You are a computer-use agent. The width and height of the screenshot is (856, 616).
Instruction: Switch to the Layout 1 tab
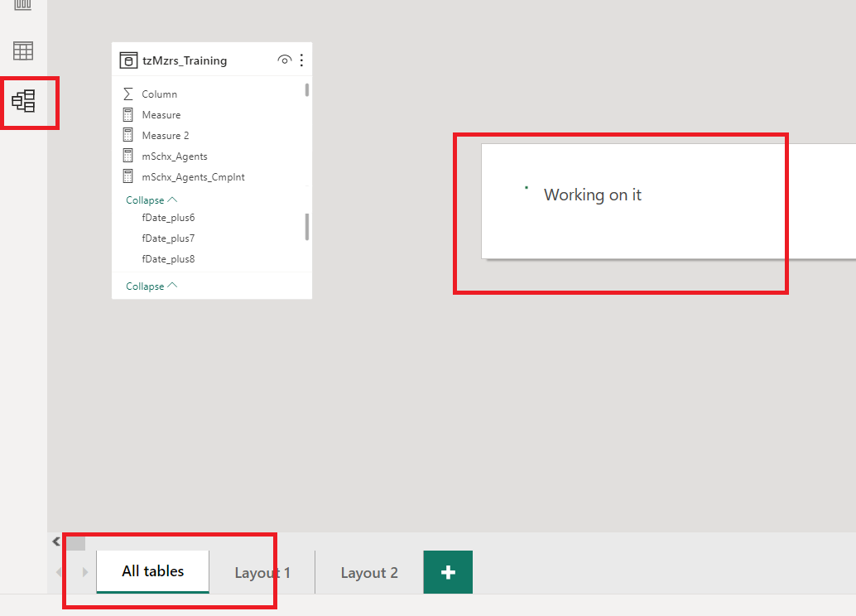[x=262, y=572]
